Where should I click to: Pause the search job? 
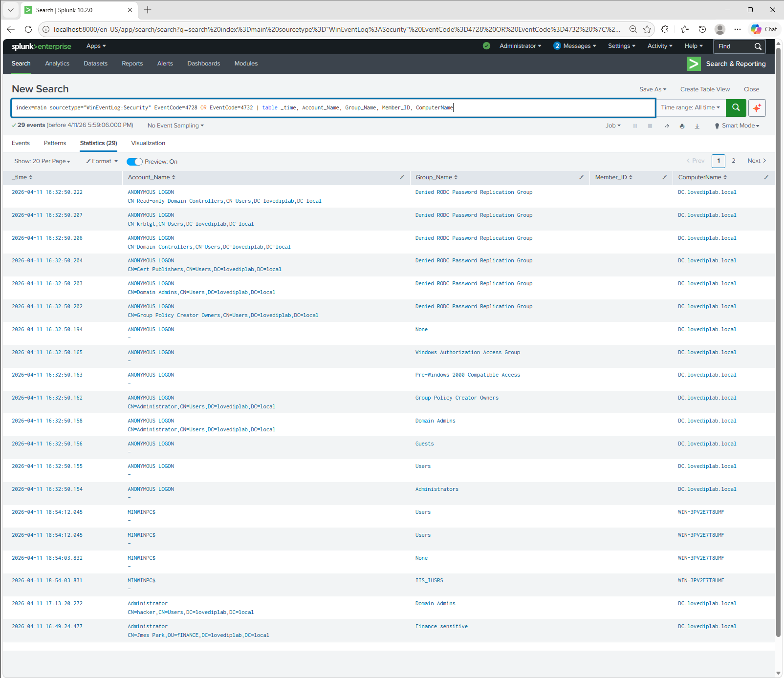click(x=635, y=126)
